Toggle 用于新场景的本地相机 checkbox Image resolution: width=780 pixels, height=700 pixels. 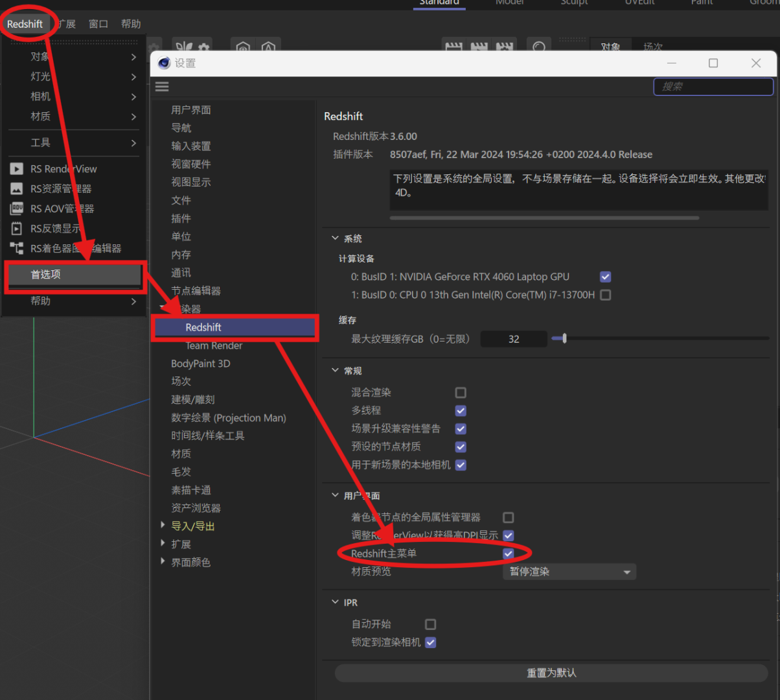[x=461, y=465]
